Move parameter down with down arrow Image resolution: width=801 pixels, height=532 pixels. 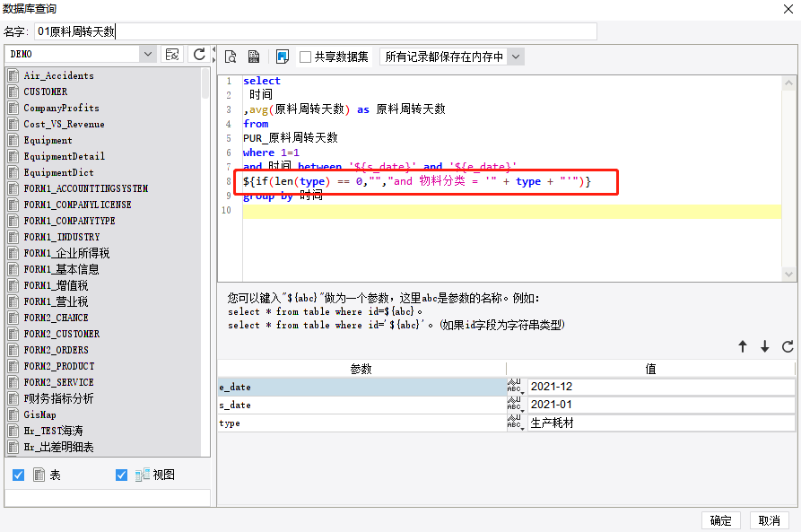[x=765, y=346]
